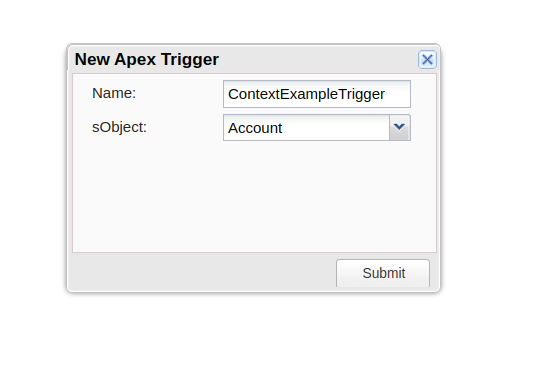The width and height of the screenshot is (545, 382).
Task: Open the sObject dropdown arrow
Action: click(400, 128)
